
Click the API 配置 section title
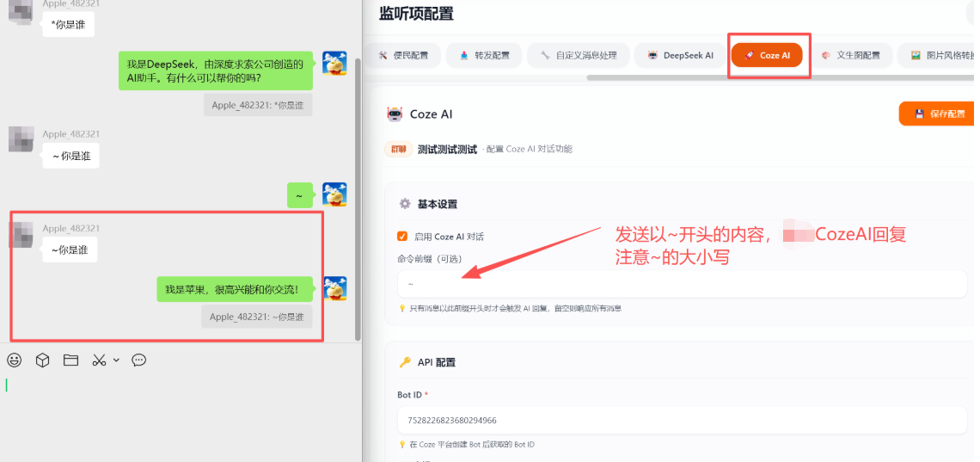tap(437, 362)
